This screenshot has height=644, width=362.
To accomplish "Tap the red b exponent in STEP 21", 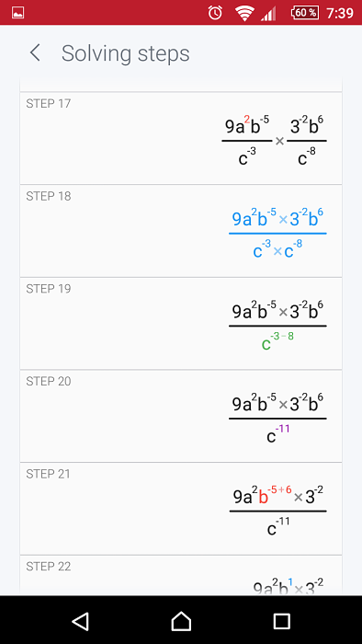I will (x=281, y=489).
